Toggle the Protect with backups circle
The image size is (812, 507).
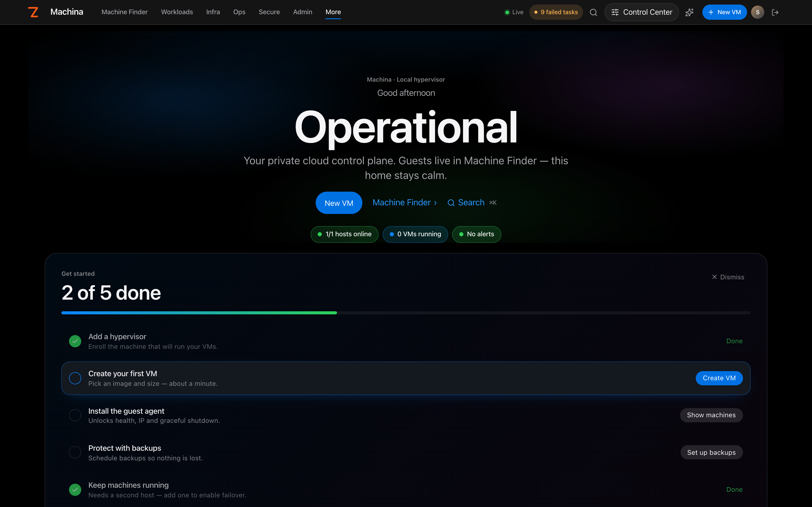pyautogui.click(x=75, y=452)
